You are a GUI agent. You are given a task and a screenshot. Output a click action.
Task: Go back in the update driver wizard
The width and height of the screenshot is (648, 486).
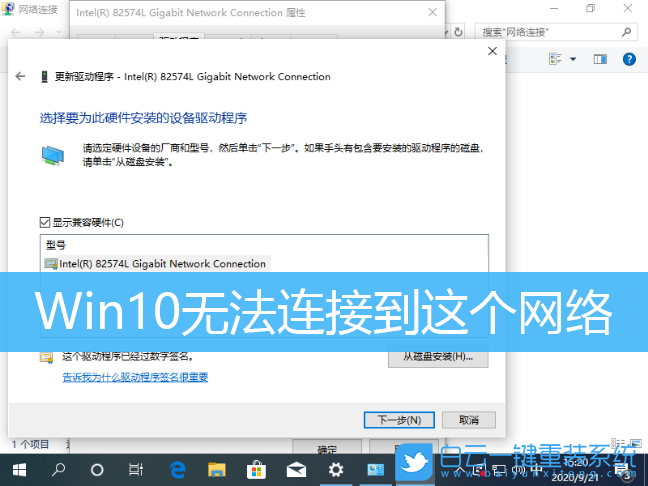[x=20, y=76]
